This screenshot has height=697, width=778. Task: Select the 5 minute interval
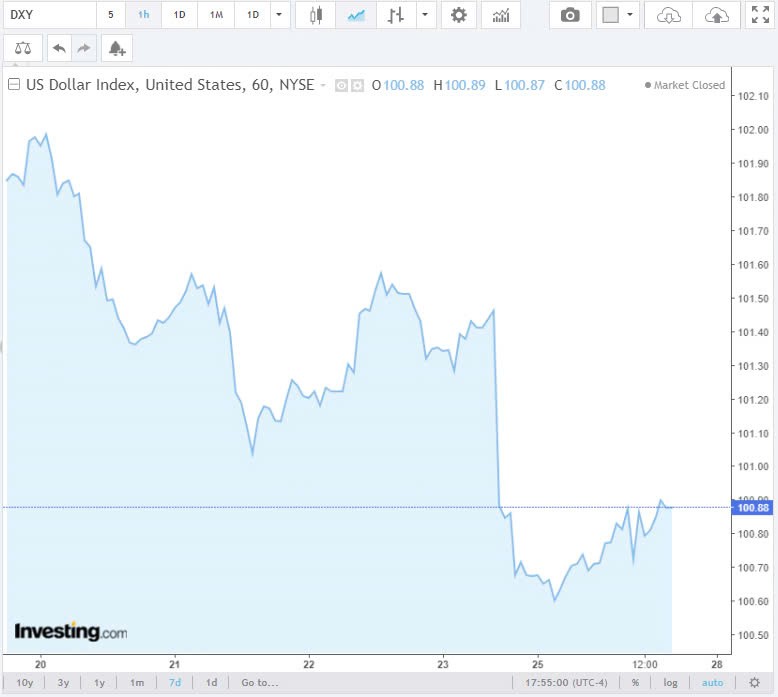[x=111, y=15]
